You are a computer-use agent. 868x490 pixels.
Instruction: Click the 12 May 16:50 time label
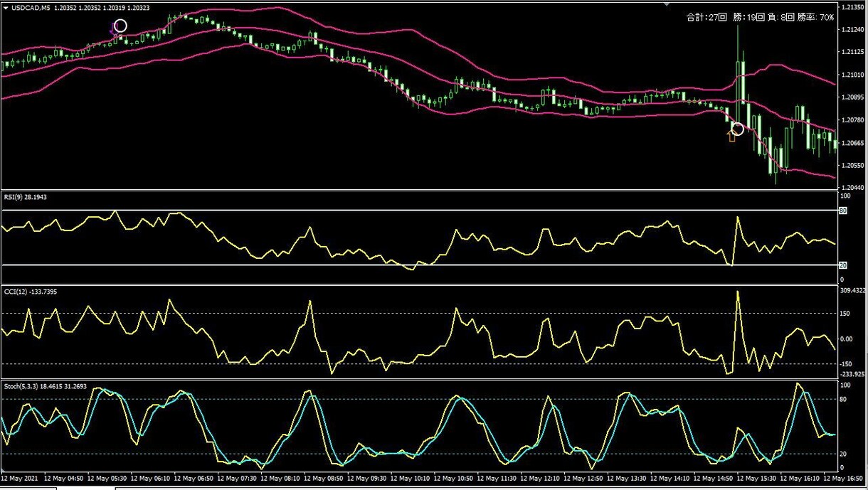[x=844, y=478]
